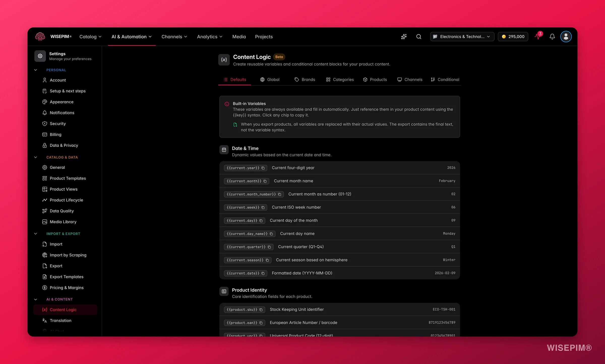
Task: Open General catalog settings
Action: (x=65, y=168)
